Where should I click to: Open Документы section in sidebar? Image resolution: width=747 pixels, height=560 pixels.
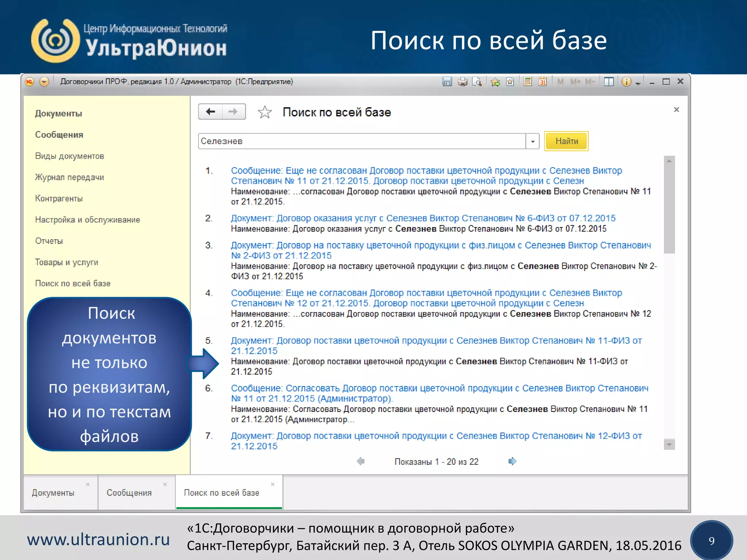(x=58, y=113)
